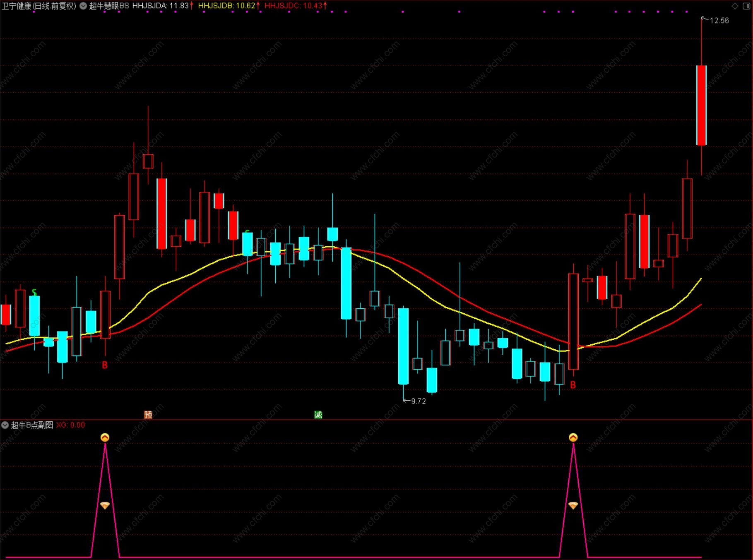Viewport: 753px width, 560px height.
Task: Click the right gem icon in sub-chart
Action: click(x=573, y=505)
